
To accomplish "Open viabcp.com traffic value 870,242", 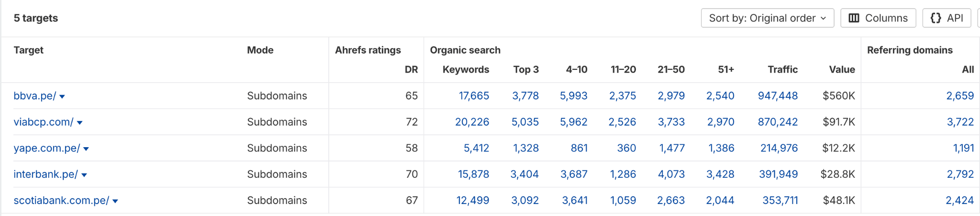I will (778, 122).
